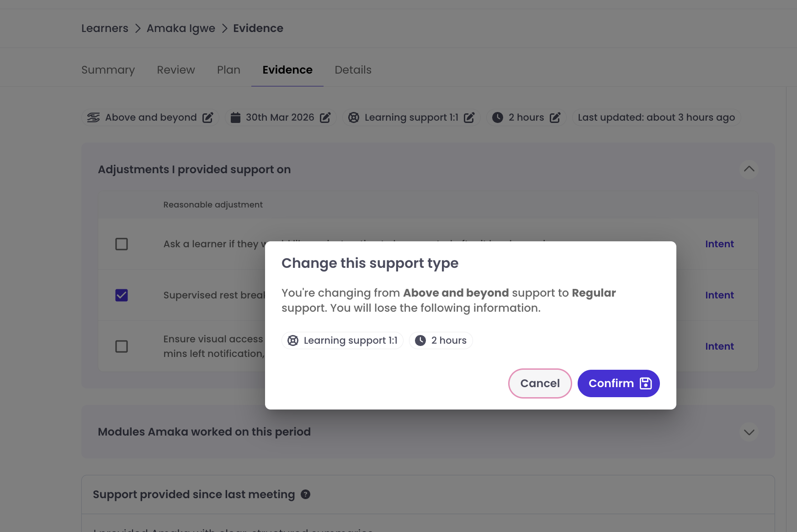This screenshot has width=797, height=532.
Task: Open the Amaka Igwe breadcrumb
Action: click(x=181, y=28)
